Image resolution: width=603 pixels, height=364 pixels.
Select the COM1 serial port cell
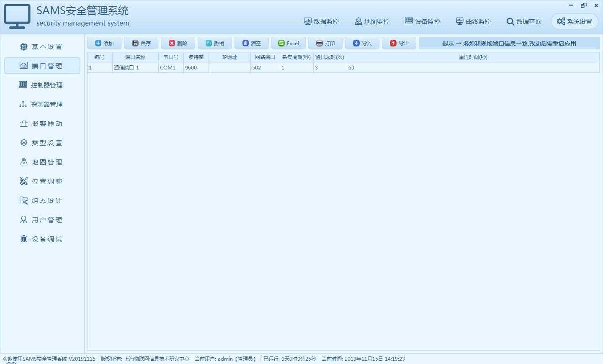point(171,67)
